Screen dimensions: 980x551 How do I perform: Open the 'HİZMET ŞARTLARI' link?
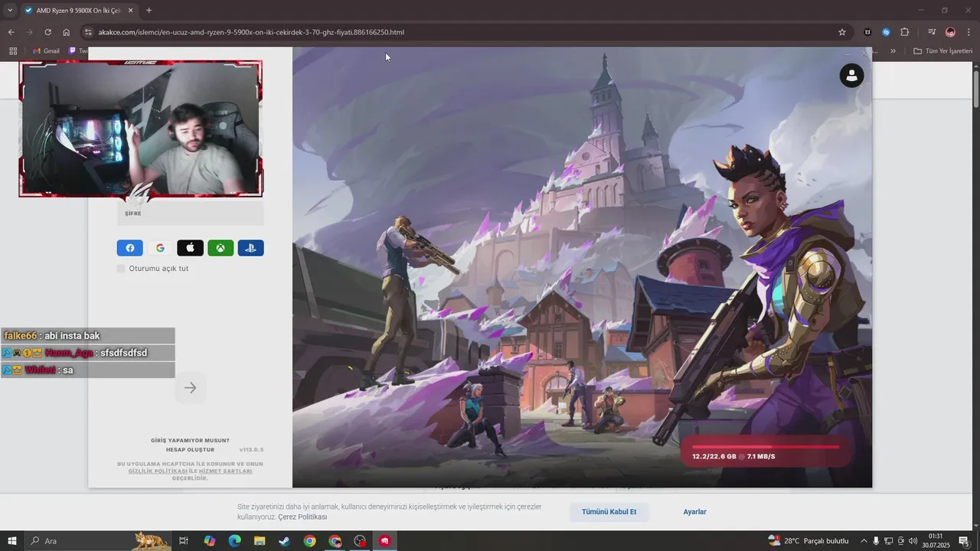[225, 471]
